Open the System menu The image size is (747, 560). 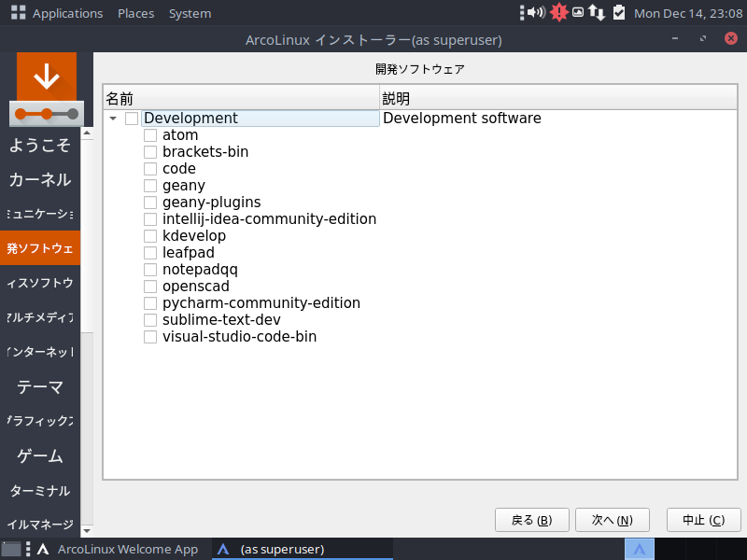190,13
